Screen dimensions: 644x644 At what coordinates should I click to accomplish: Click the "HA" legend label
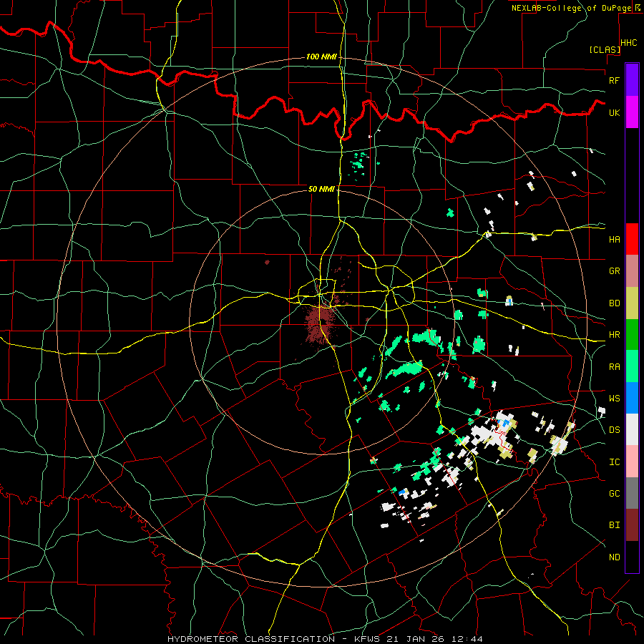tap(614, 240)
